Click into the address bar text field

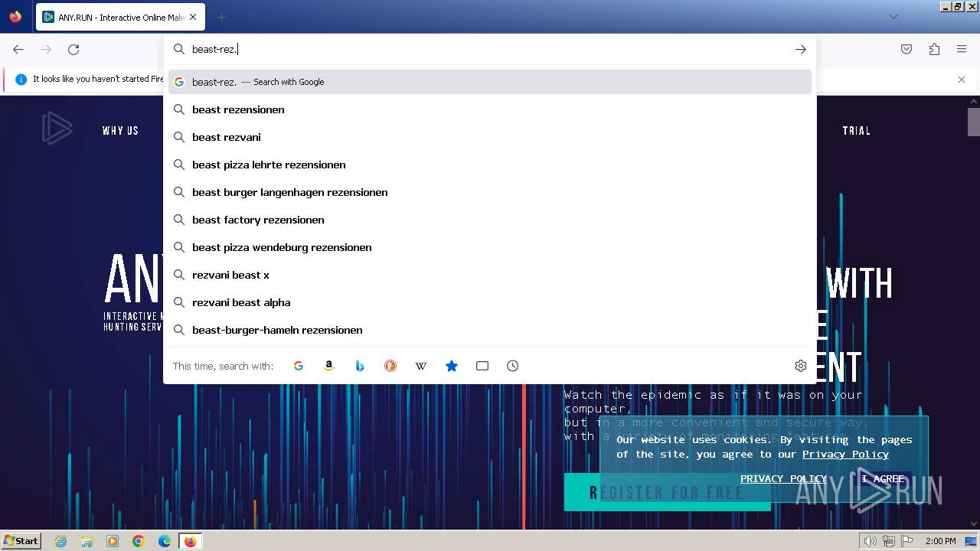[x=490, y=49]
